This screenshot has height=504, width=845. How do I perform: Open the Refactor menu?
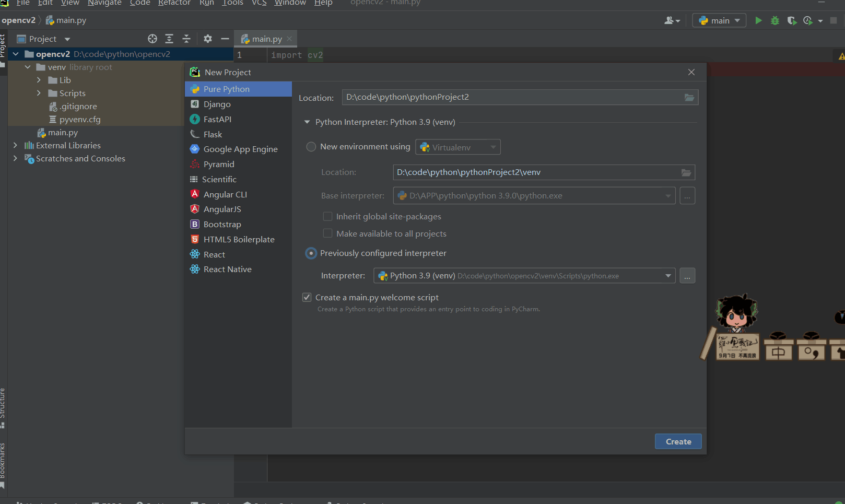point(174,3)
